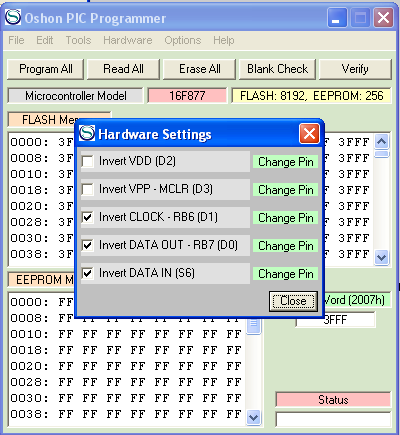Uncheck Invert CLOCK - RB6 (D1)

coord(88,218)
